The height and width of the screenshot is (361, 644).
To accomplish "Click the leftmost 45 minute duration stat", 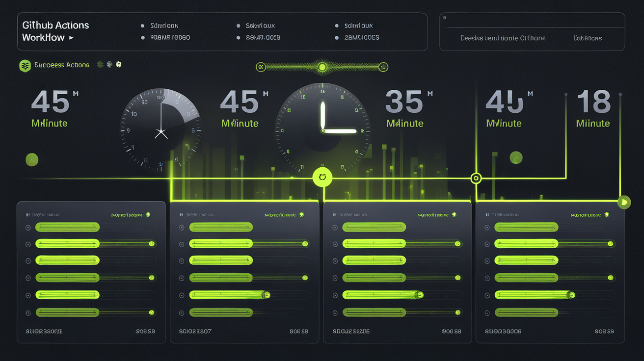I will [x=54, y=108].
